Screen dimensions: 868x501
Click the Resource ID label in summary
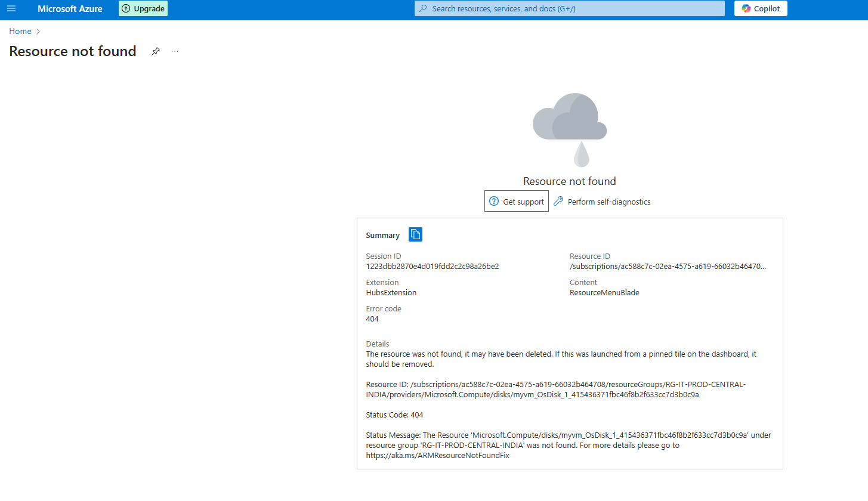click(590, 256)
